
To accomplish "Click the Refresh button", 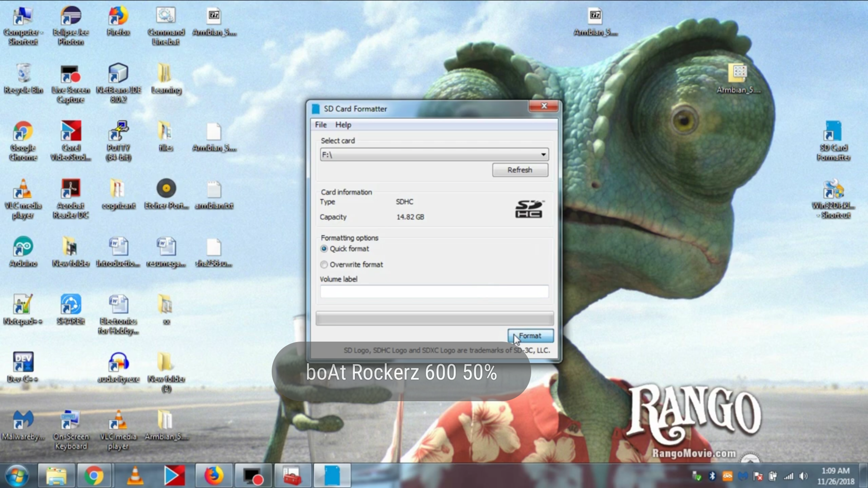I will [x=520, y=170].
